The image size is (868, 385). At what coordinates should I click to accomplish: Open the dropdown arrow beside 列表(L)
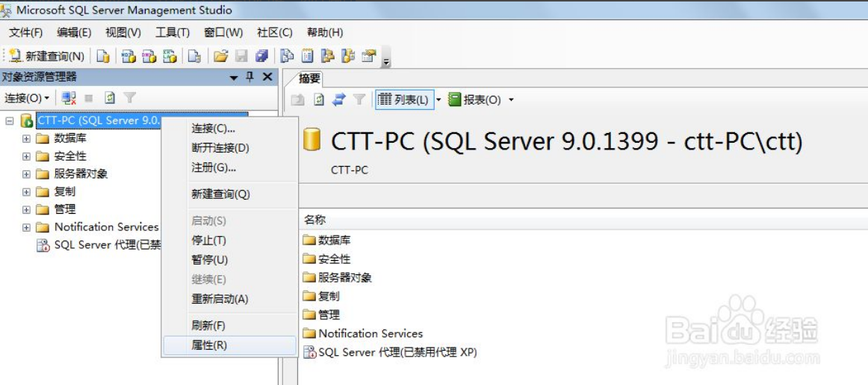(438, 100)
